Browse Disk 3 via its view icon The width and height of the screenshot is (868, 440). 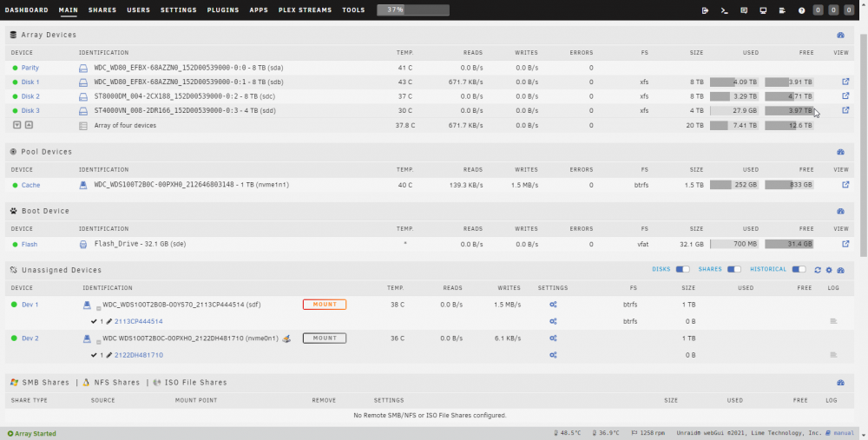click(x=845, y=110)
